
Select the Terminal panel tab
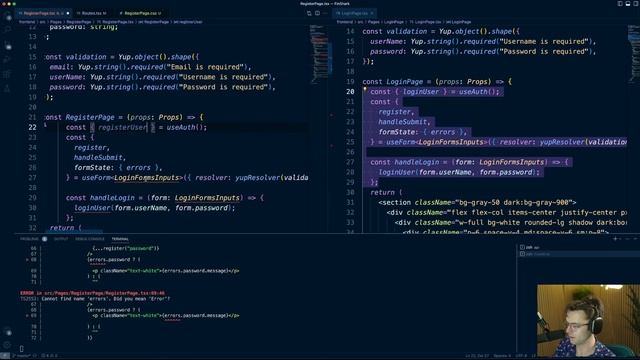[x=120, y=239]
